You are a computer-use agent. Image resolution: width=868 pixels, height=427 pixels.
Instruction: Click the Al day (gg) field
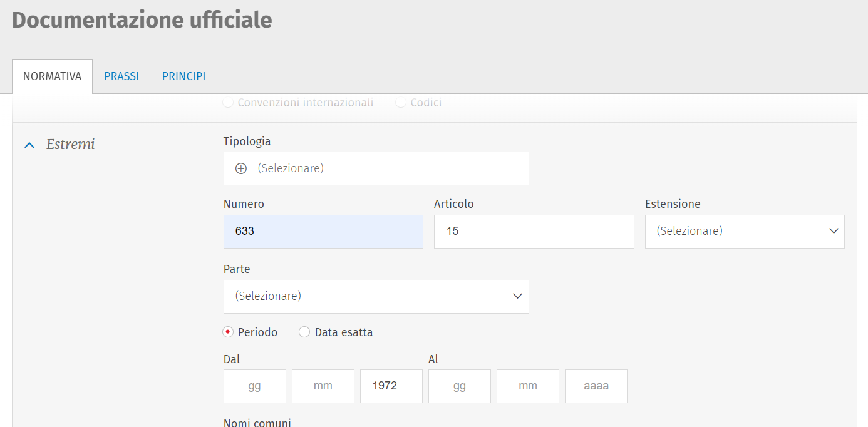(459, 386)
